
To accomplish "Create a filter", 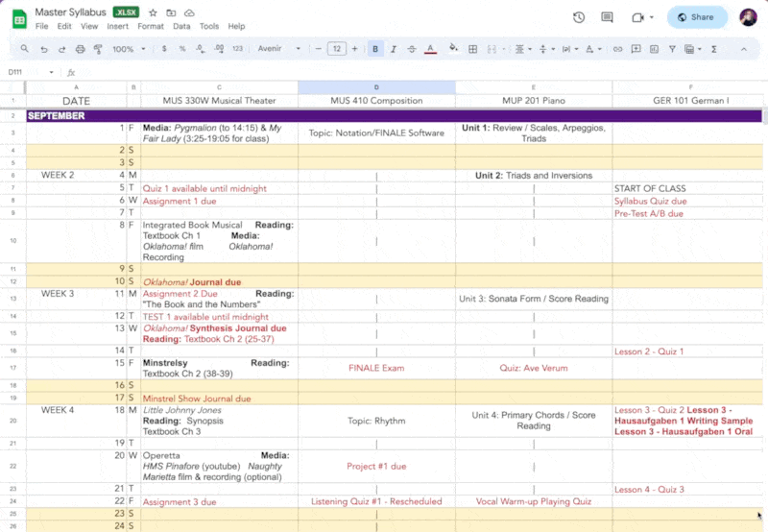I will pos(672,49).
